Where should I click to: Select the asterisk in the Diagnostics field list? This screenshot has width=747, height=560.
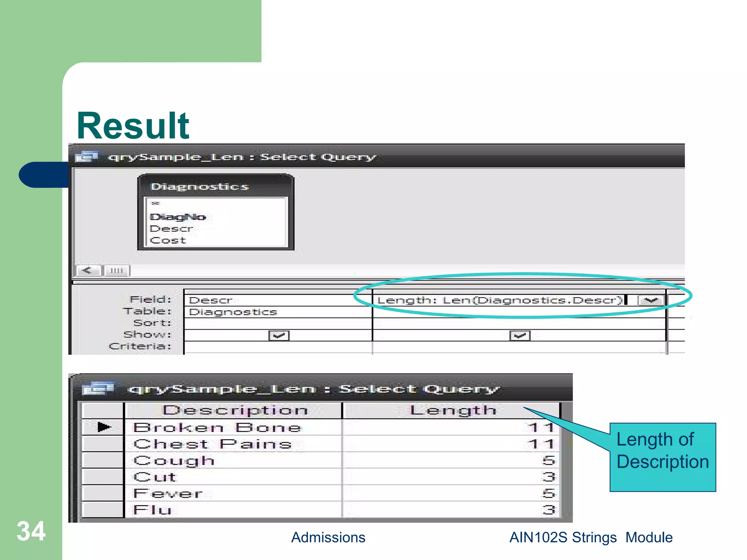(156, 203)
